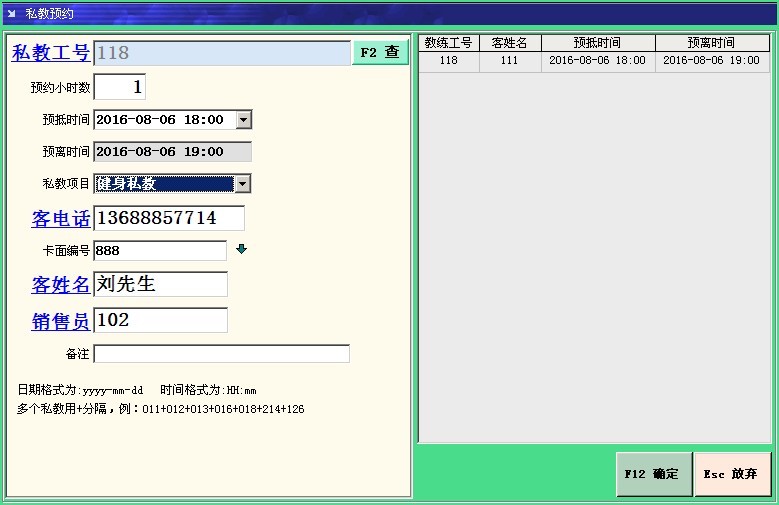This screenshot has width=779, height=505.
Task: Click the 备注 label text
Action: [78, 354]
